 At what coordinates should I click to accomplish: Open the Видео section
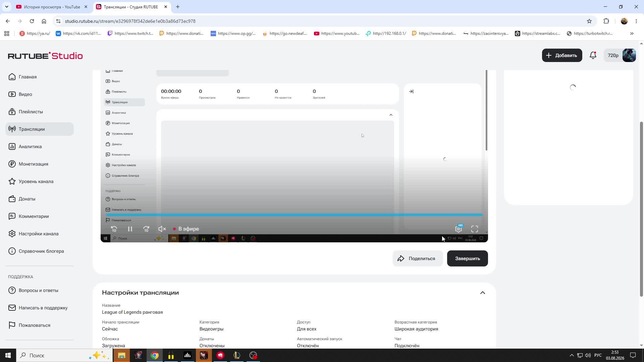(x=40, y=94)
